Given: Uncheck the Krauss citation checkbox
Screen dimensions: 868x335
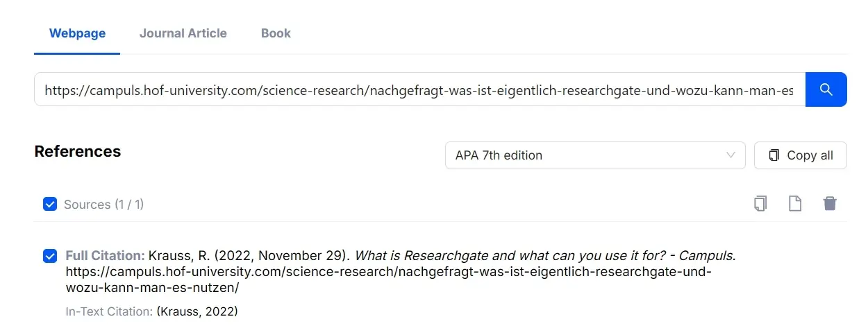Looking at the screenshot, I should (x=50, y=256).
